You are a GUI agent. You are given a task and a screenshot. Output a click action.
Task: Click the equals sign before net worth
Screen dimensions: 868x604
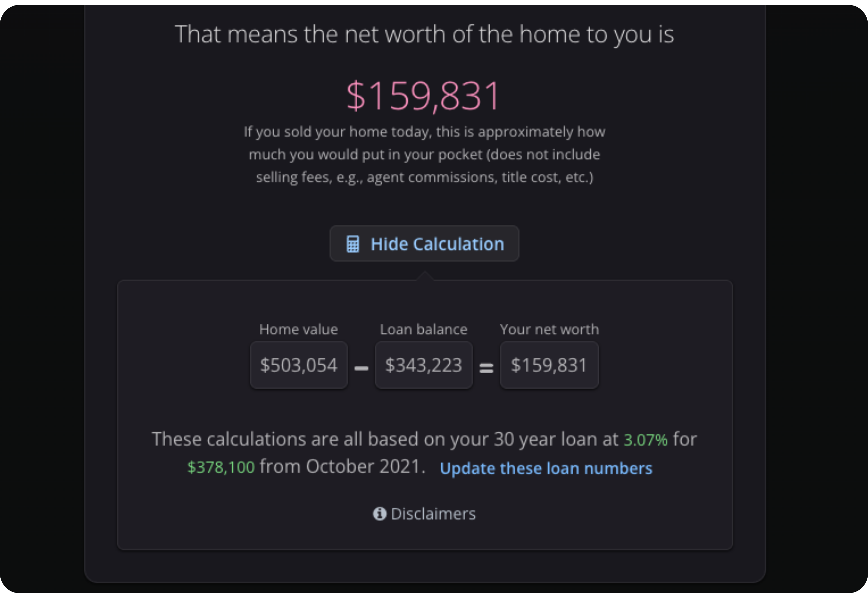pos(486,367)
